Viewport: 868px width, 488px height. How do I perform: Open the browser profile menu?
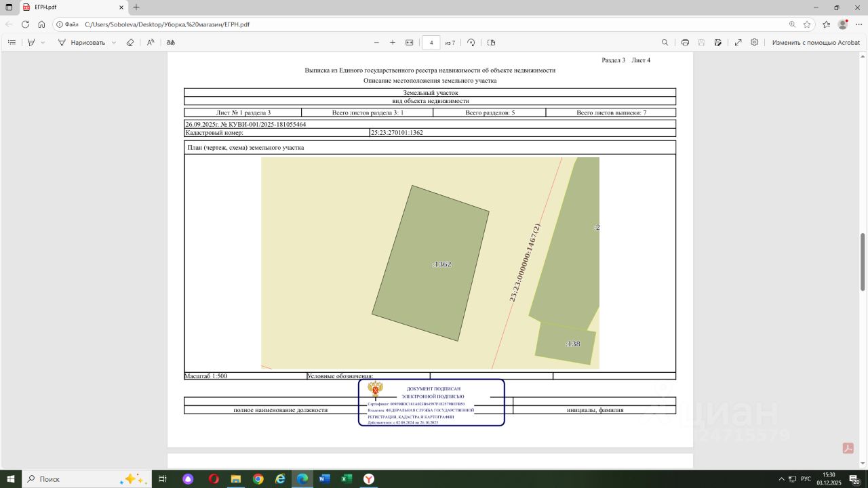tap(843, 24)
